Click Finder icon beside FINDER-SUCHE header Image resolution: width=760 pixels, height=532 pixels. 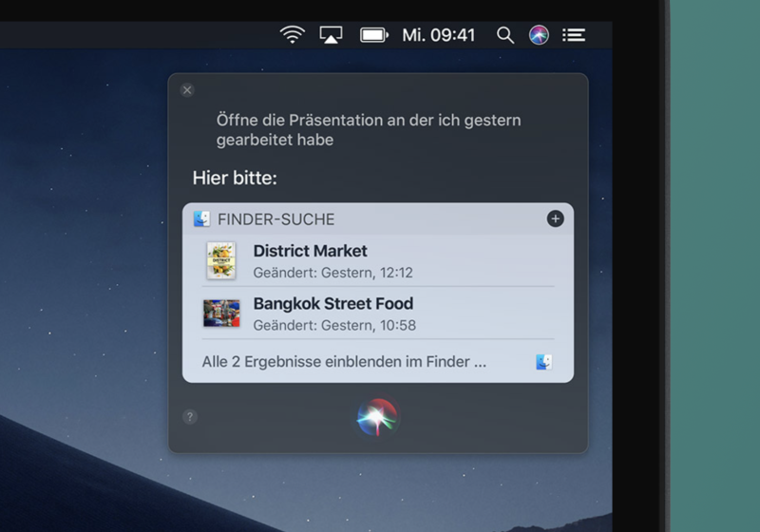tap(201, 219)
